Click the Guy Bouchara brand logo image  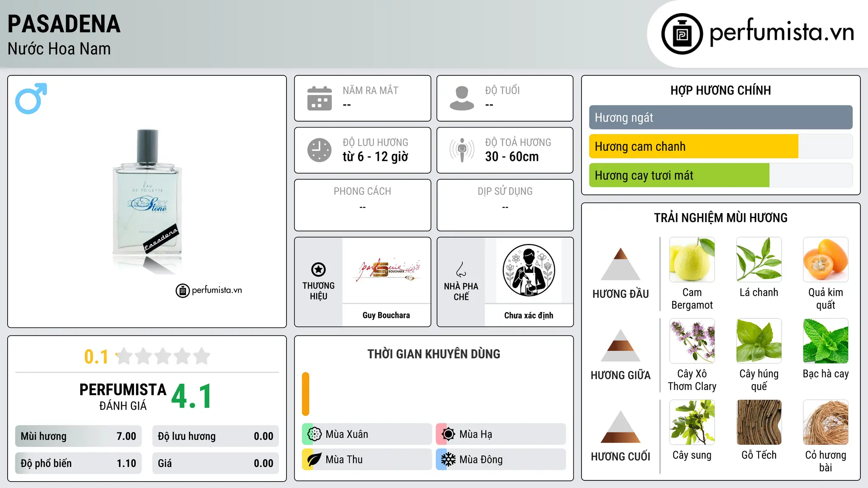[x=386, y=270]
